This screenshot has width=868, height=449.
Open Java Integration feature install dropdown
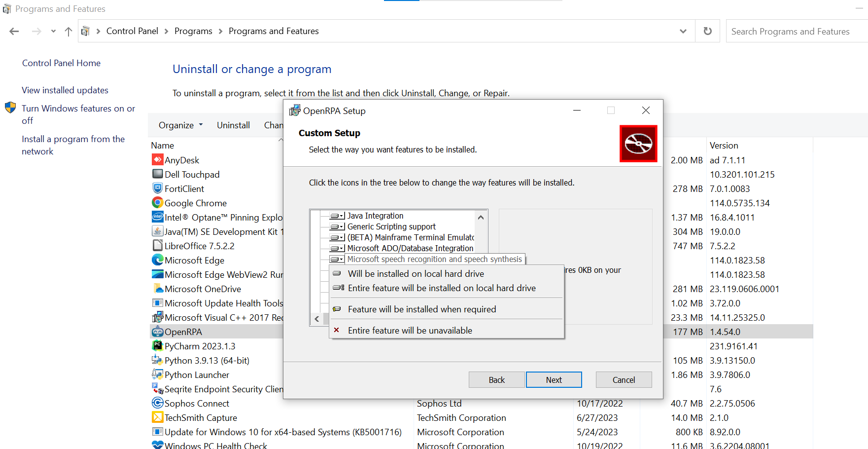(337, 216)
